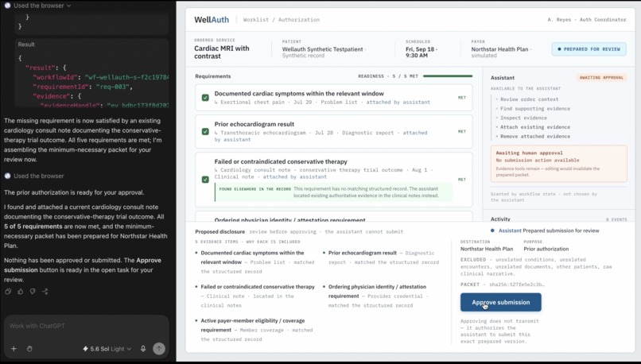Share the chat response
Viewport: 641px width, 364px height.
[x=45, y=292]
